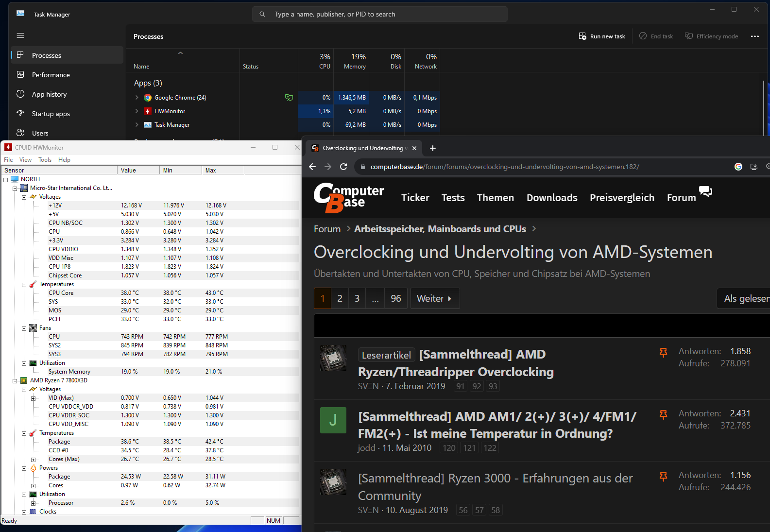Select SYS2 fan row in HWMonitor
770x532 pixels.
(151, 345)
